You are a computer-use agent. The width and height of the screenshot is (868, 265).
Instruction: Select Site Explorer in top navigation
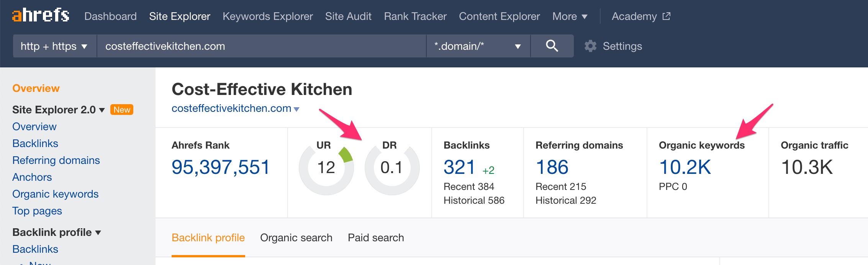click(x=180, y=16)
